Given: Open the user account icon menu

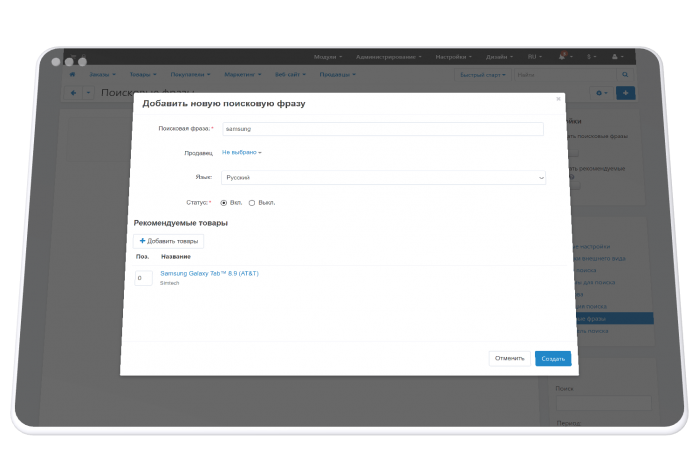Looking at the screenshot, I should [x=615, y=57].
